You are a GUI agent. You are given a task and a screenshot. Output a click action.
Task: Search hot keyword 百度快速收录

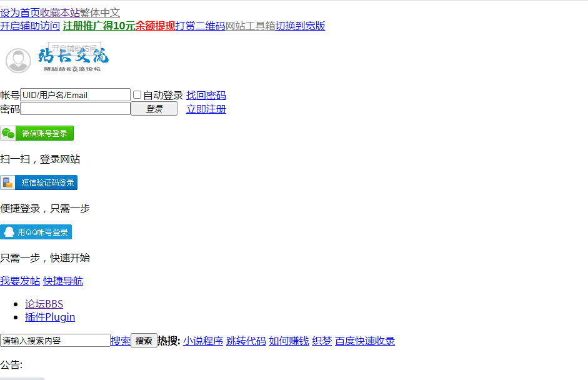[365, 341]
